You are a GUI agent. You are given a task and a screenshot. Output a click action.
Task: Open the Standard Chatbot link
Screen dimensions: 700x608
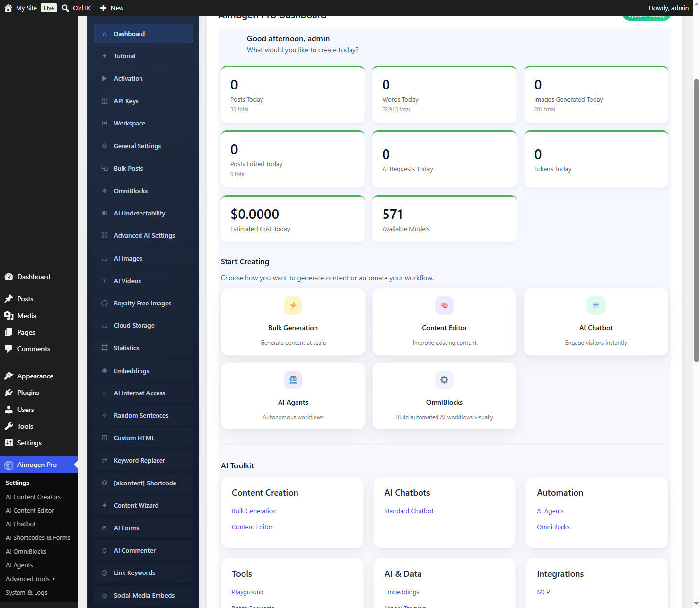[409, 511]
